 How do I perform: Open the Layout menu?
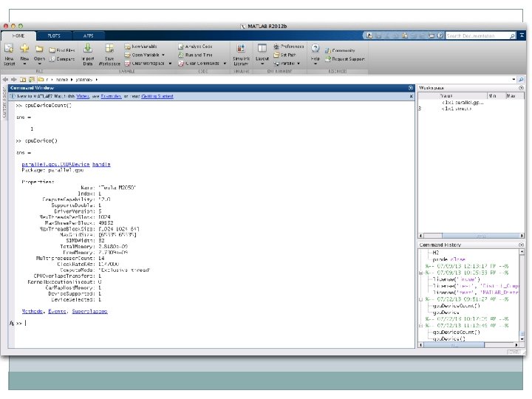point(262,54)
